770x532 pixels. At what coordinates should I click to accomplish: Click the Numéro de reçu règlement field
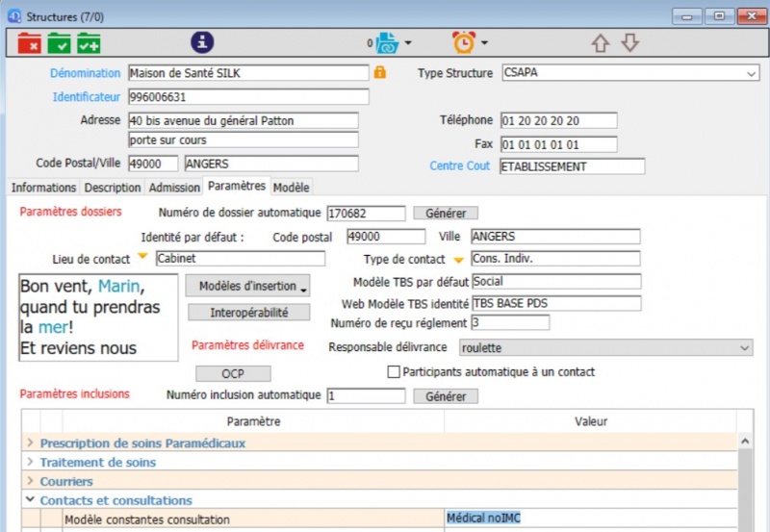click(x=509, y=323)
